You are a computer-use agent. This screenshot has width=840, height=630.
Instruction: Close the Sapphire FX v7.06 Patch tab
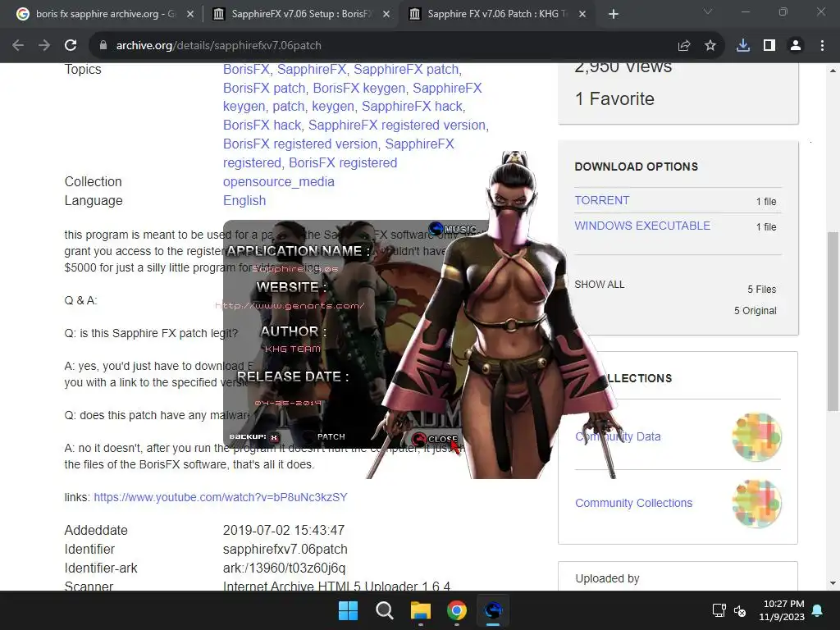(x=582, y=14)
